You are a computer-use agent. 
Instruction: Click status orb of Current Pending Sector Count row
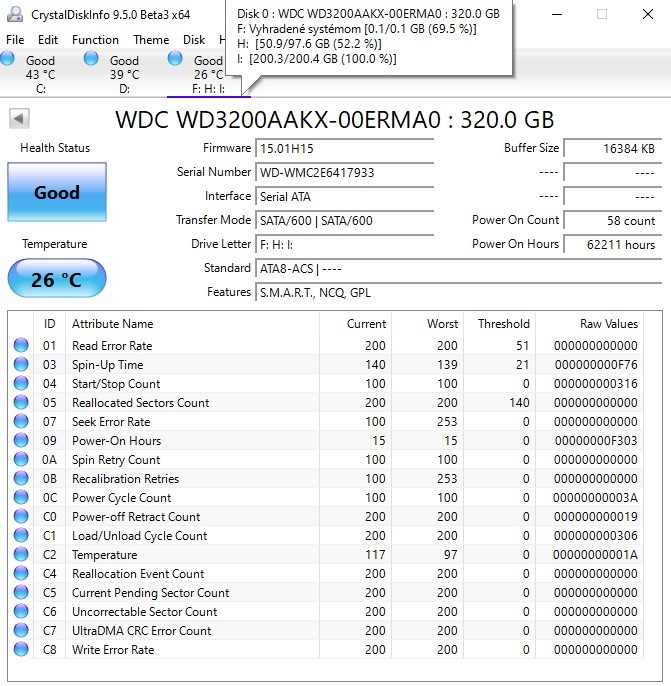pyautogui.click(x=21, y=592)
